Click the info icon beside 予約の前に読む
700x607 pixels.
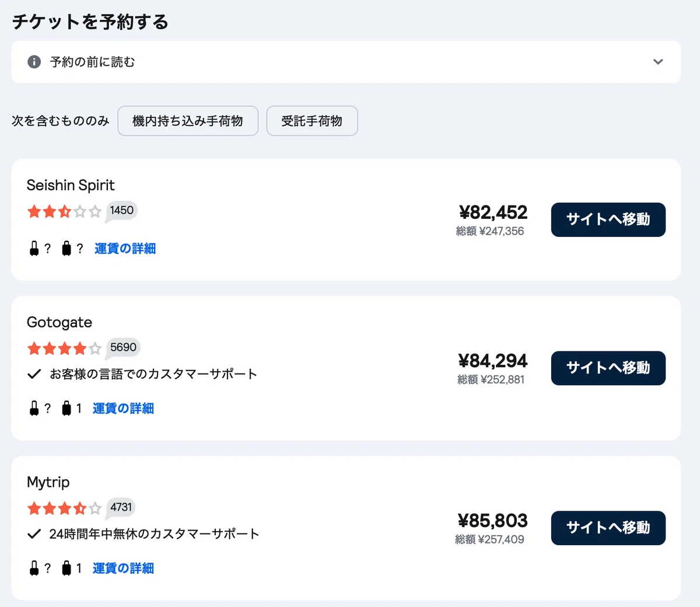pyautogui.click(x=34, y=62)
